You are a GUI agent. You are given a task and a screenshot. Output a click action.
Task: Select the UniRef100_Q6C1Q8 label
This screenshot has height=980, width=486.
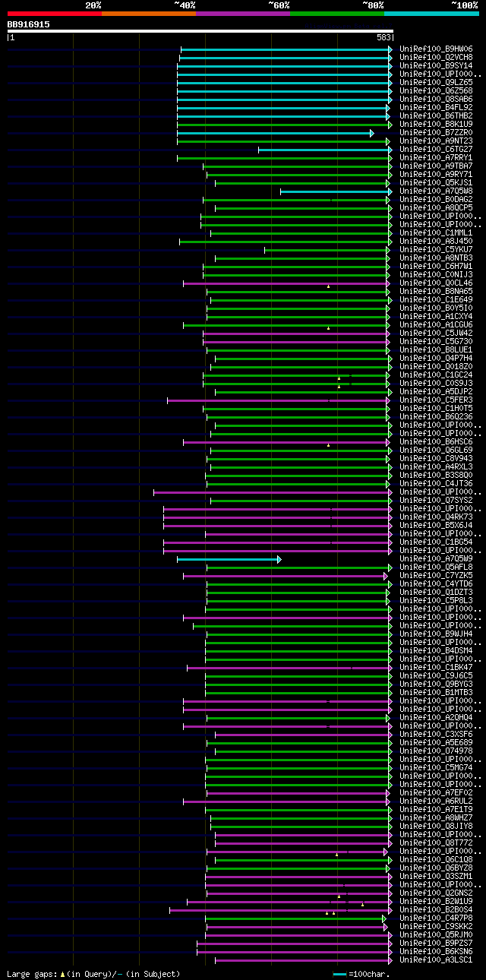pyautogui.click(x=435, y=859)
